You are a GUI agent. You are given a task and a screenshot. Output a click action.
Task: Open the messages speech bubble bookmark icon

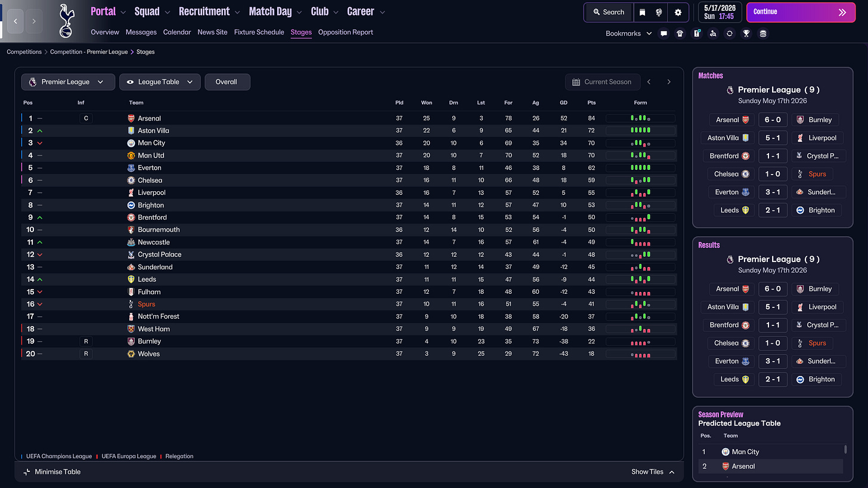[664, 33]
